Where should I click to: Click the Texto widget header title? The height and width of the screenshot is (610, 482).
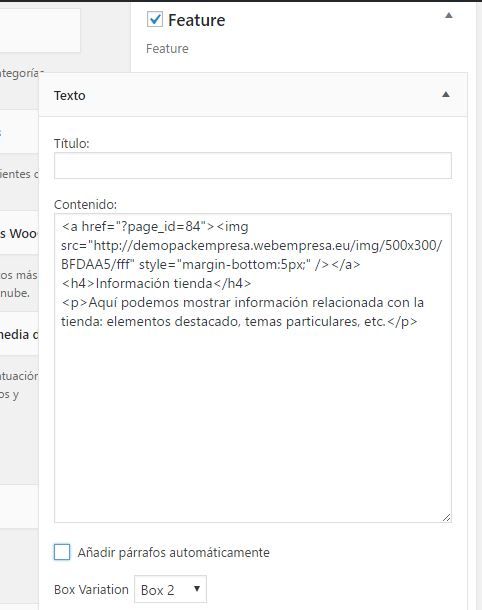pos(70,95)
